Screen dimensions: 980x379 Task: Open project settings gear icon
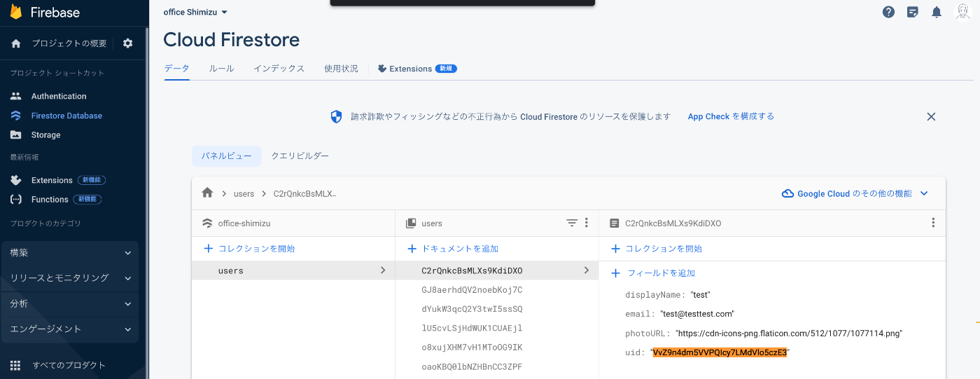point(127,43)
